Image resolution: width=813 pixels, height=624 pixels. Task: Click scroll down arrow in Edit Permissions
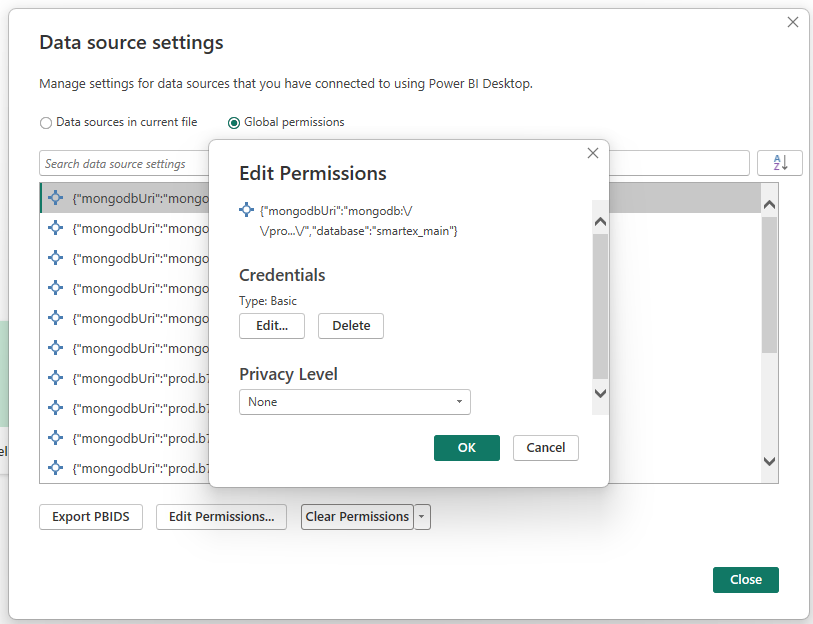click(600, 393)
